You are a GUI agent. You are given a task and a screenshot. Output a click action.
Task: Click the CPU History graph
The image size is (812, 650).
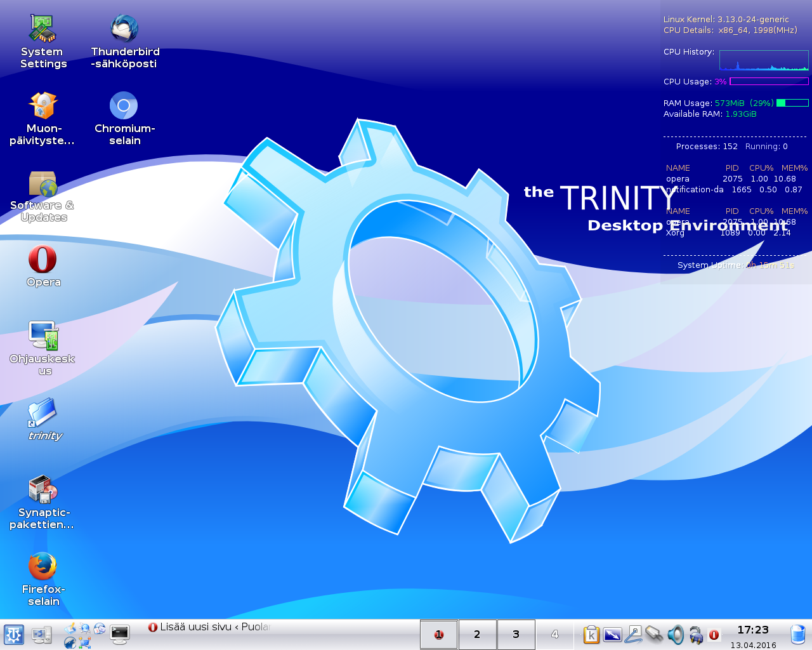point(764,60)
